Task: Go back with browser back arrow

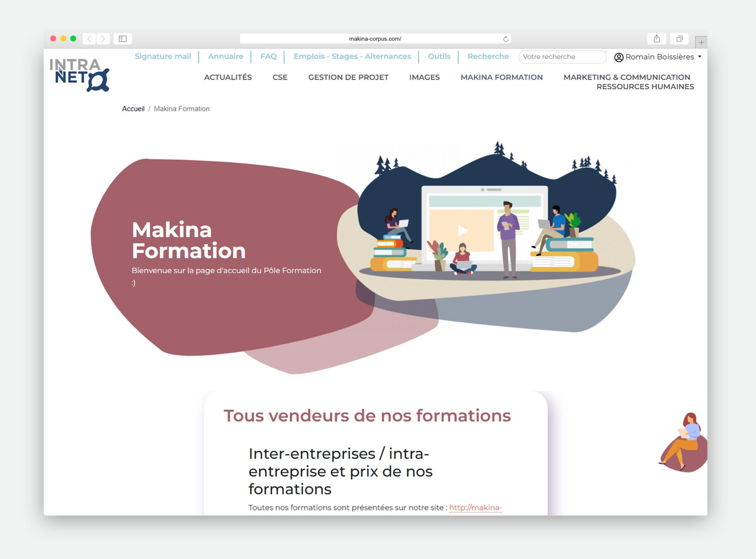Action: [x=89, y=39]
